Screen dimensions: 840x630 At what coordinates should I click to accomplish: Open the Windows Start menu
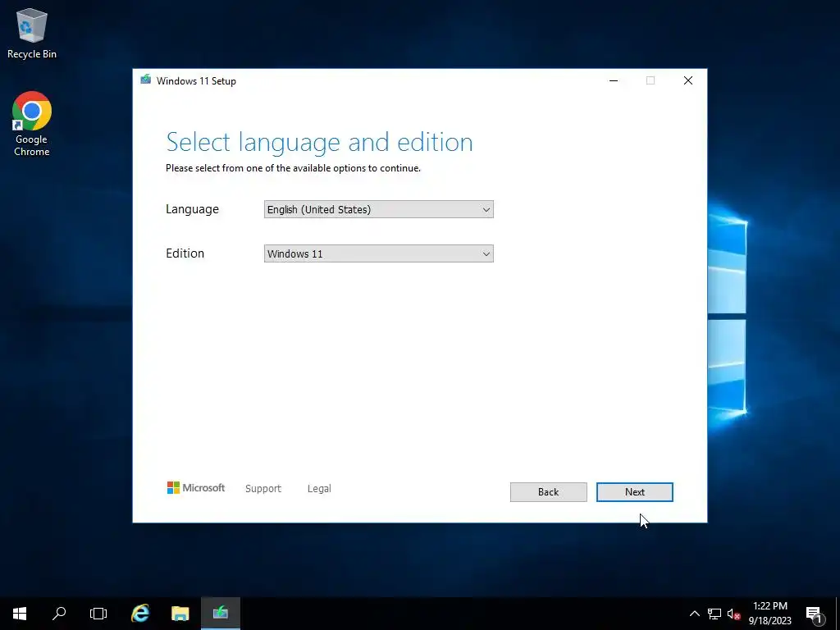20,614
